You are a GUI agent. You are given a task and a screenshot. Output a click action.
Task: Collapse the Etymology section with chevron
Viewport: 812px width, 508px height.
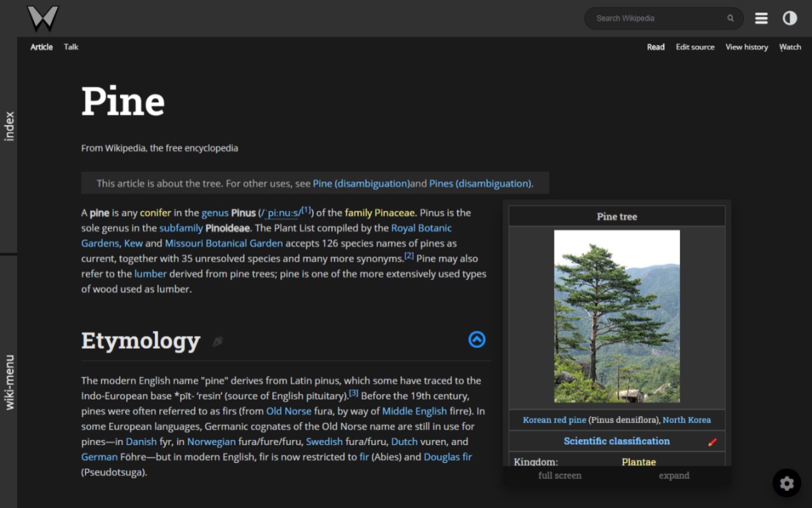point(476,340)
